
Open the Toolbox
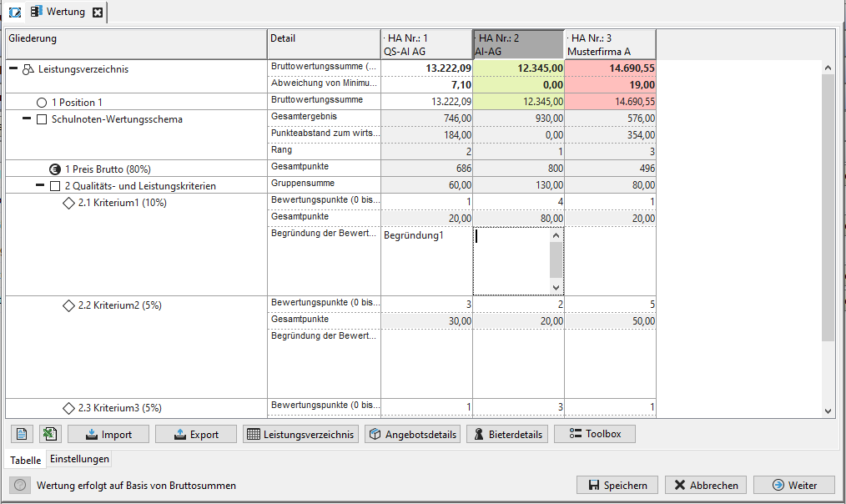[595, 434]
